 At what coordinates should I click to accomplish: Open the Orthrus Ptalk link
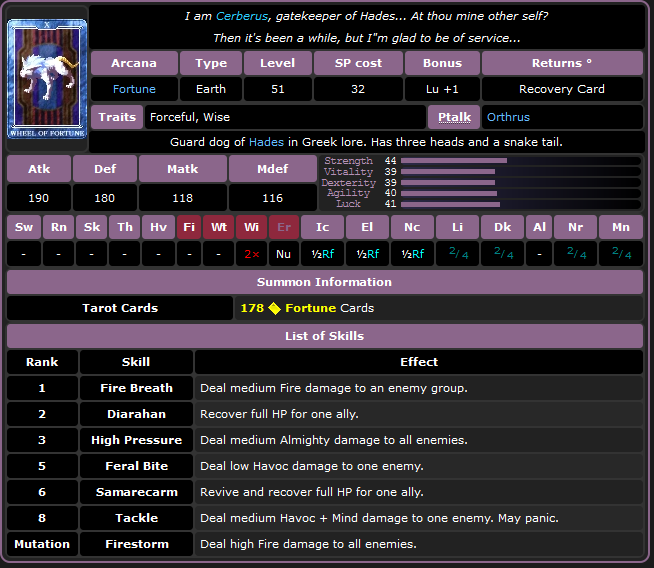click(508, 117)
